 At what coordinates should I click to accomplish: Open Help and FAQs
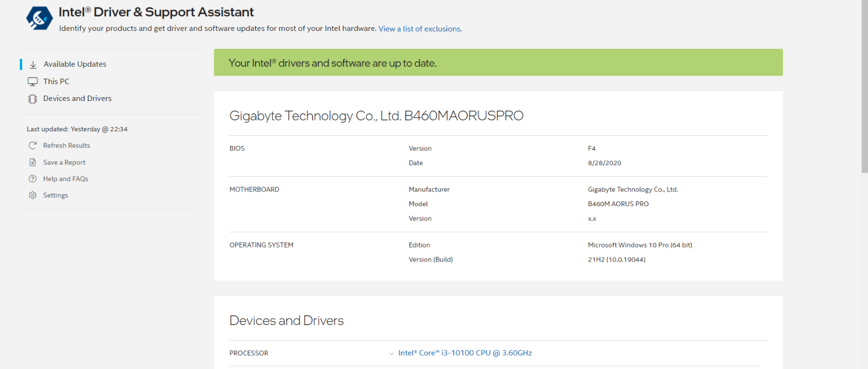click(x=66, y=179)
